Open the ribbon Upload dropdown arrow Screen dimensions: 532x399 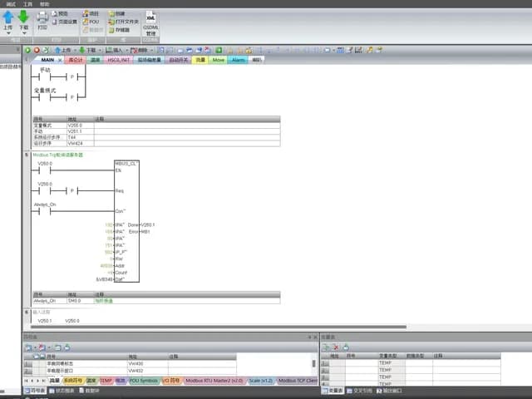click(x=8, y=33)
